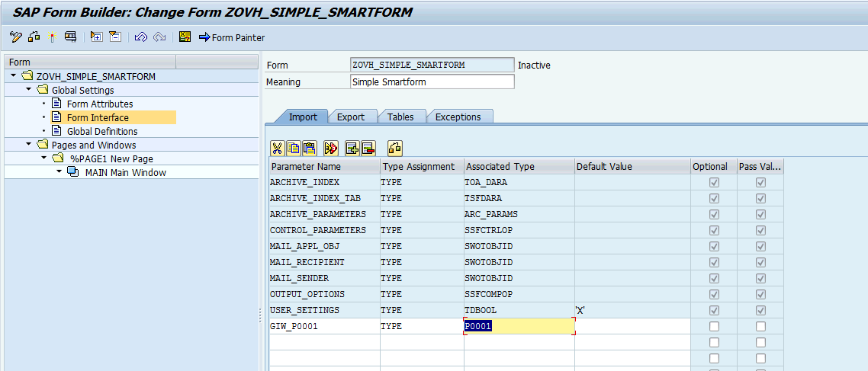Toggle Optional checkbox for MAIL_SENDER
Viewport: 868px width, 371px height.
714,278
